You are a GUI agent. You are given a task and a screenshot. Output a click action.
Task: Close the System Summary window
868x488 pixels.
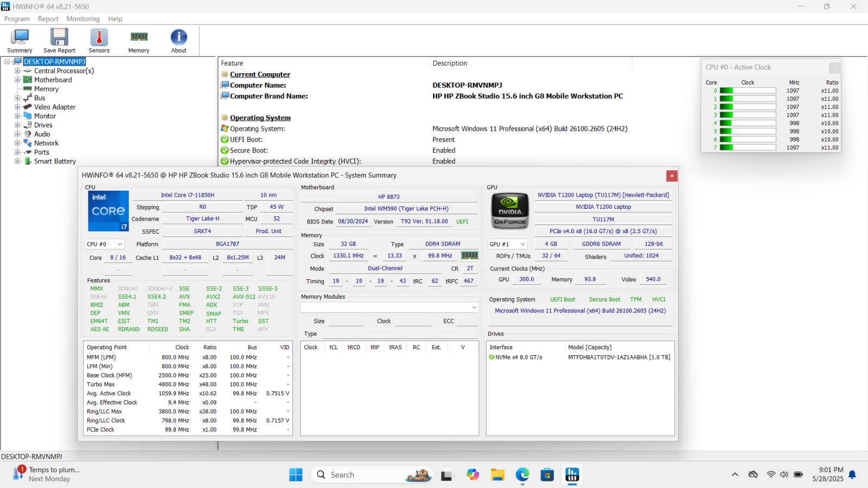click(672, 176)
